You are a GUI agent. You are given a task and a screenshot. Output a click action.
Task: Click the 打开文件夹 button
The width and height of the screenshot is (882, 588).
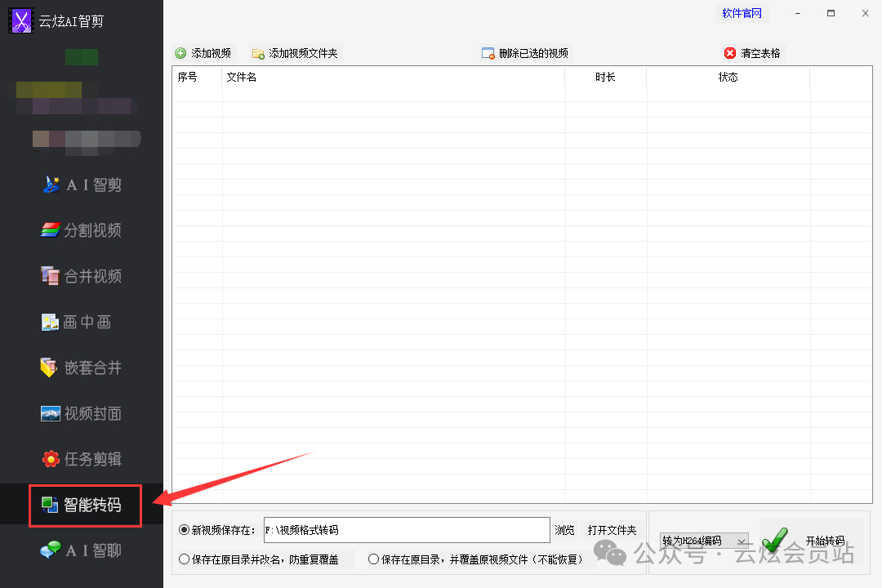point(612,530)
